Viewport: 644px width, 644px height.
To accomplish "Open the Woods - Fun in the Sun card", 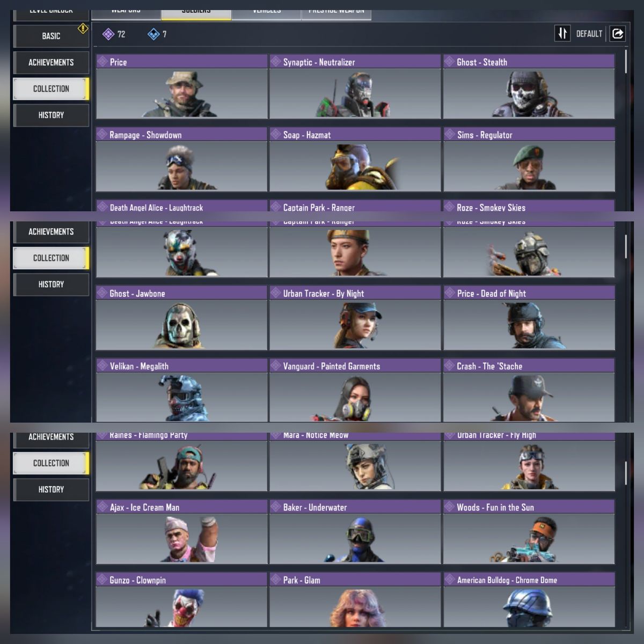I will tap(529, 539).
